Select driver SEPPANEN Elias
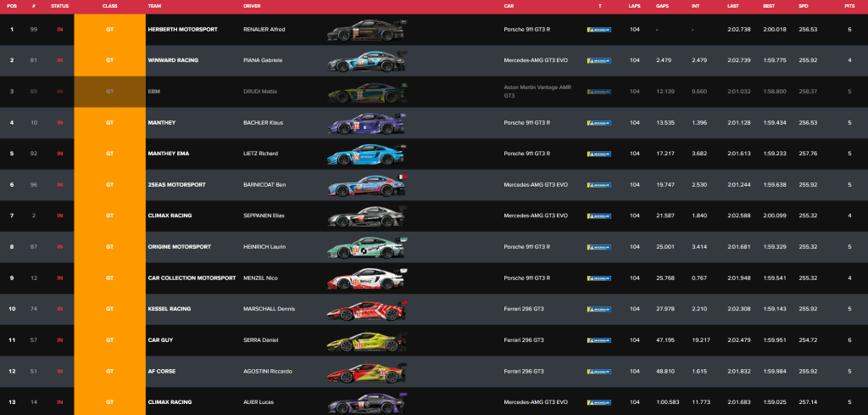The width and height of the screenshot is (868, 415). click(264, 216)
